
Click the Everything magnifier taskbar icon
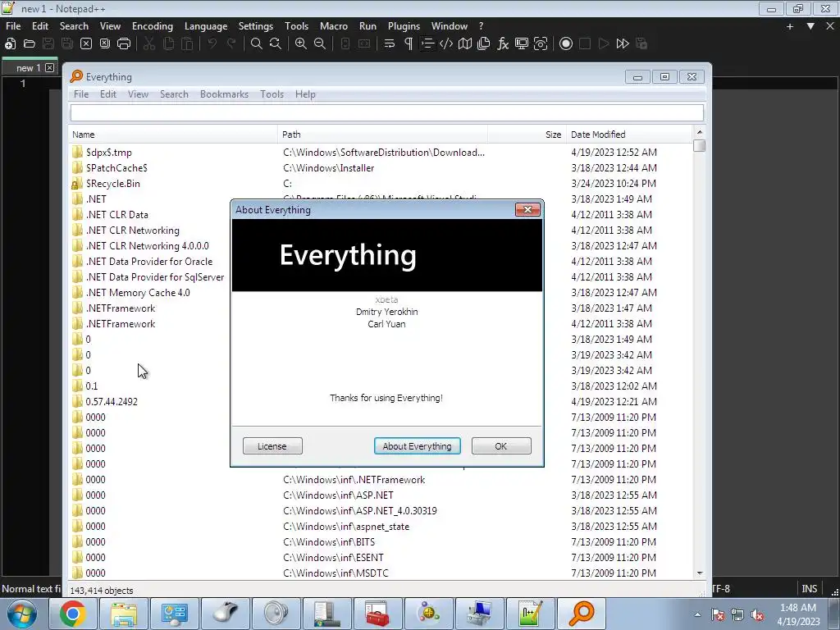[582, 614]
